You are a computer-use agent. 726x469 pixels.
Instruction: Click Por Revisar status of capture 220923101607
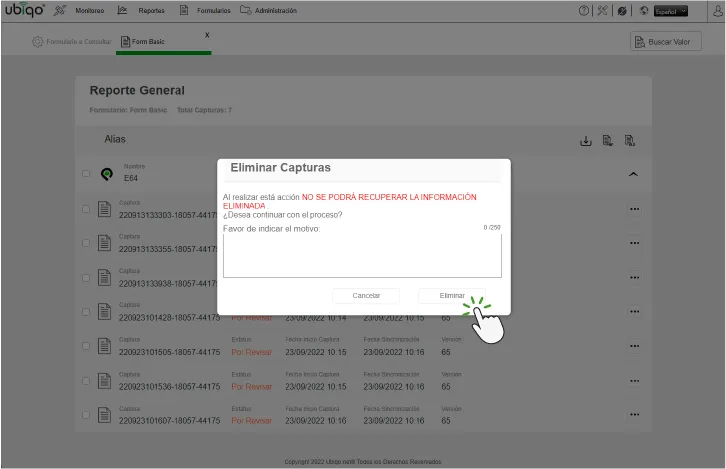pos(252,421)
